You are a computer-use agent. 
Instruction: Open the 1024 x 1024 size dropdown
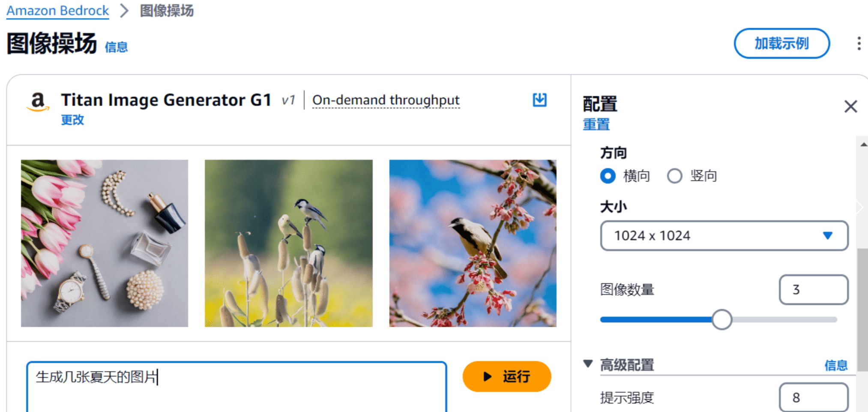tap(724, 236)
